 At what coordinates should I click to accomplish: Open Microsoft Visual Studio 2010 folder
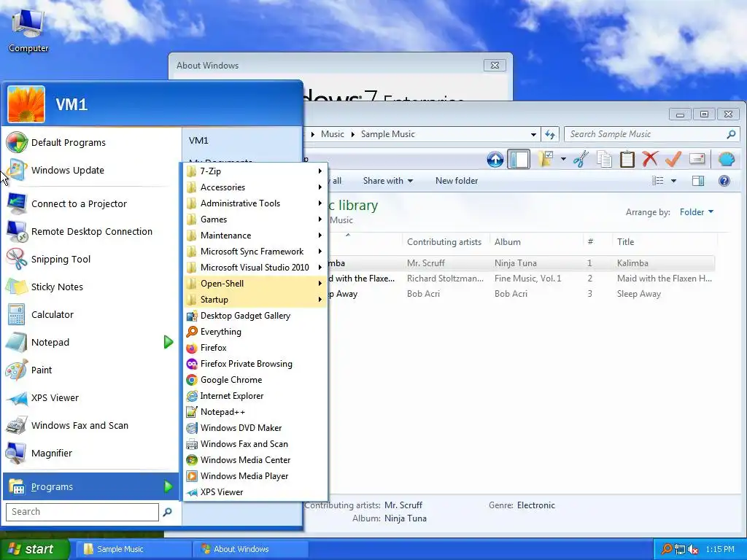click(x=255, y=267)
